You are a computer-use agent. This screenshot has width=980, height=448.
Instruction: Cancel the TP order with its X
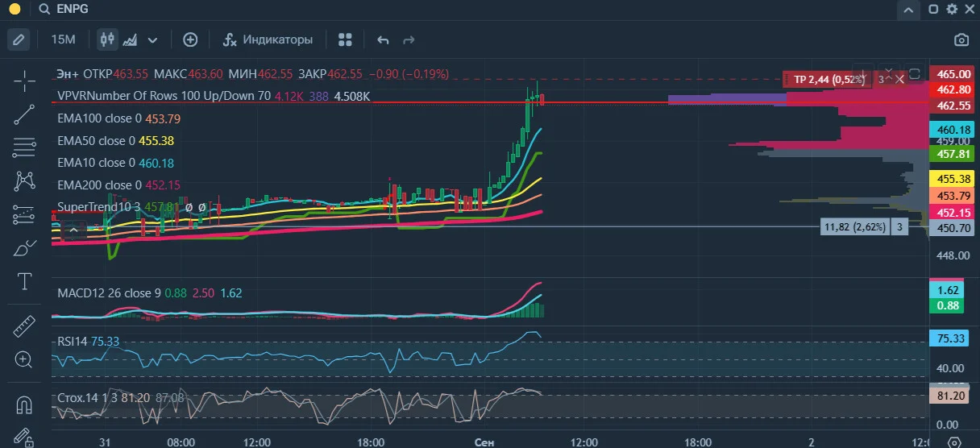pos(899,79)
